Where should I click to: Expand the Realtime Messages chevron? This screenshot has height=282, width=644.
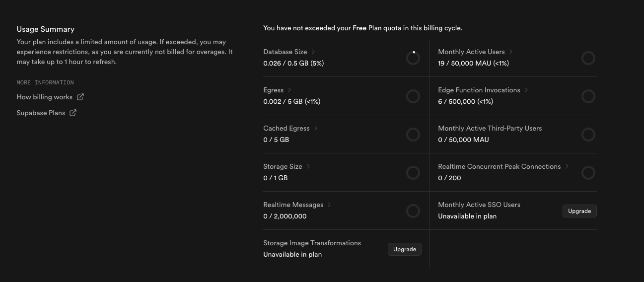point(329,205)
